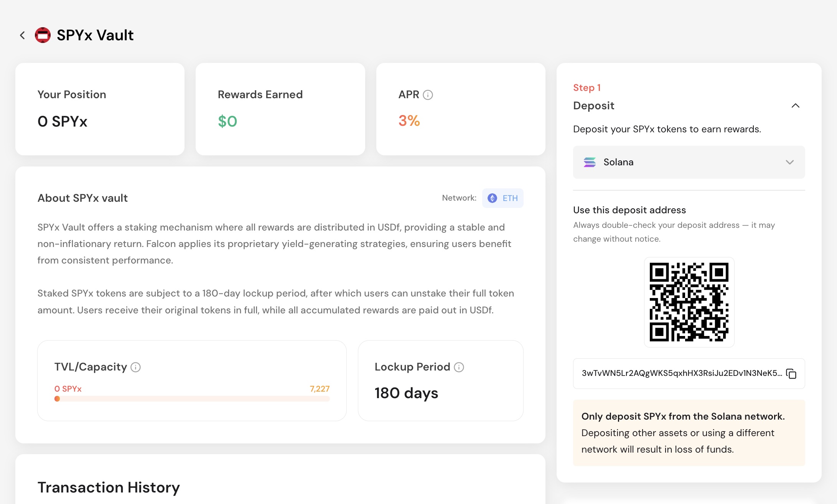
Task: Click the back arrow beside SPYx Vault
Action: (22, 35)
